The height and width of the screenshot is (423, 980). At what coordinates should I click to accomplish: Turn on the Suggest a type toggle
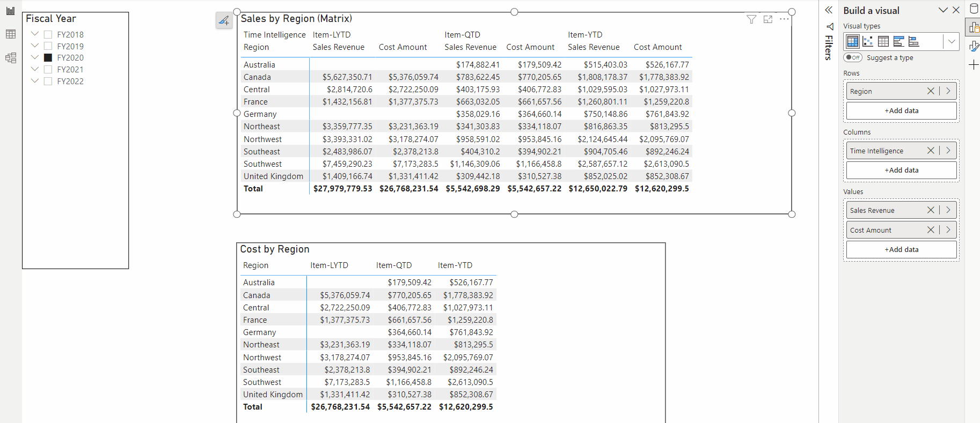tap(852, 57)
